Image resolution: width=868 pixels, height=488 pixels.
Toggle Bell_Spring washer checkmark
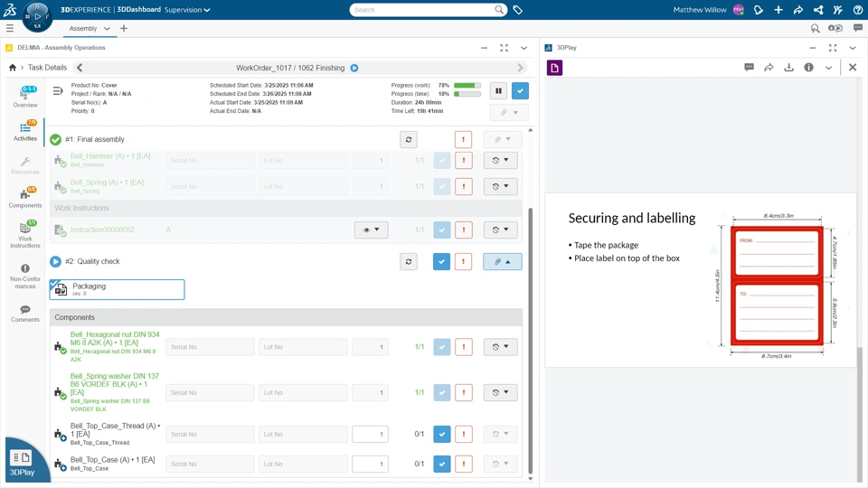(x=441, y=392)
